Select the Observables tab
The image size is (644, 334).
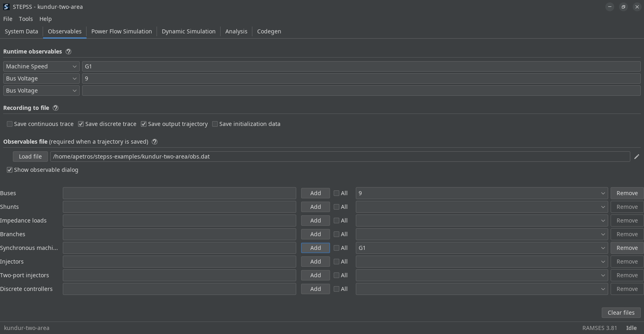[x=65, y=31]
